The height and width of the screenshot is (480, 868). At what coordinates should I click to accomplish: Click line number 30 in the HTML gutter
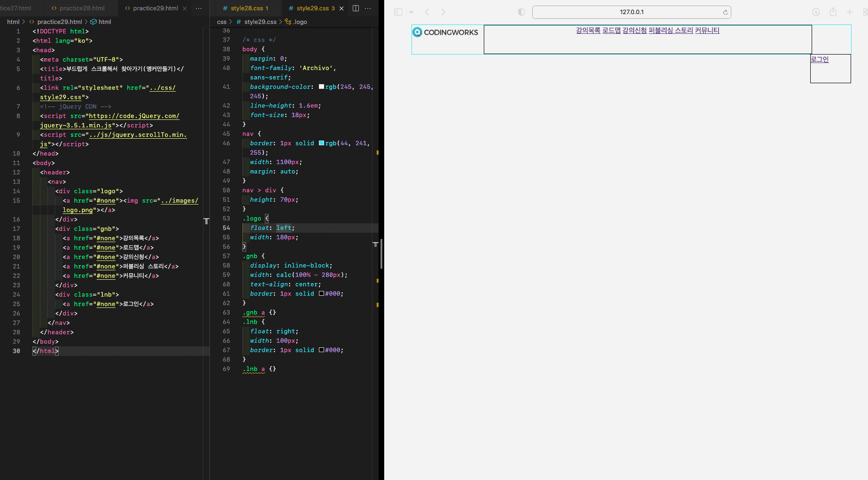pyautogui.click(x=16, y=351)
